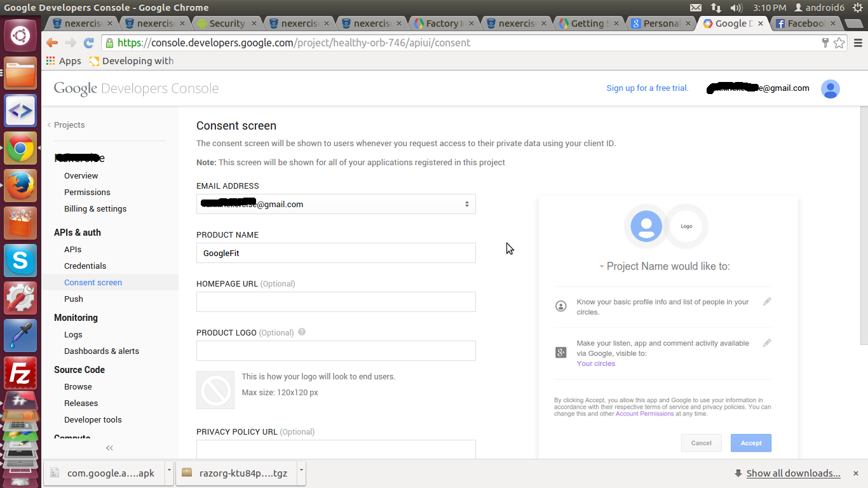Image resolution: width=868 pixels, height=488 pixels.
Task: Reload the current page
Action: point(89,43)
